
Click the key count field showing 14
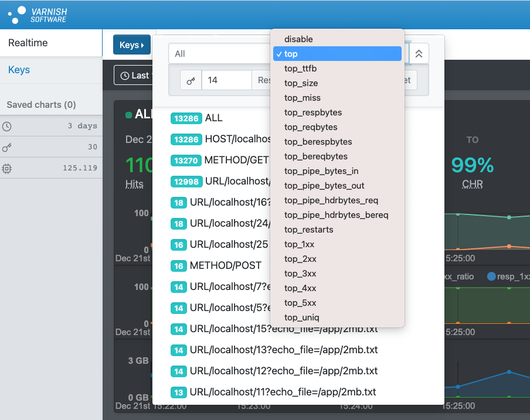point(226,80)
